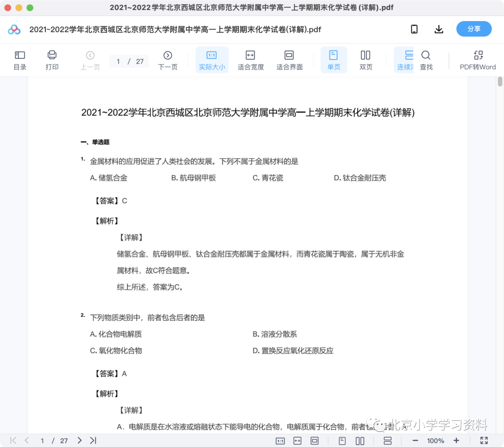
Task: Click the 【答案】C text
Action: point(111,201)
